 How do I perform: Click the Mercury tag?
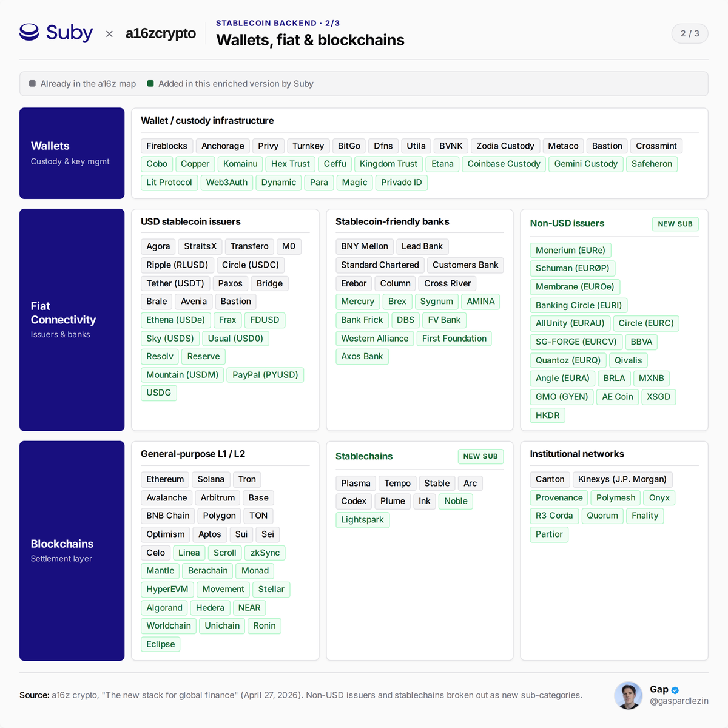358,302
